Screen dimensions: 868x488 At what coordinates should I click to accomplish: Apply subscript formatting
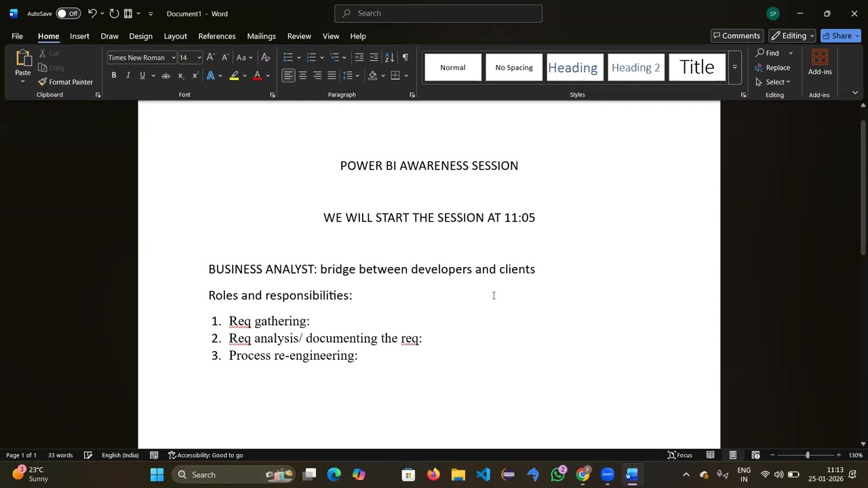(180, 75)
